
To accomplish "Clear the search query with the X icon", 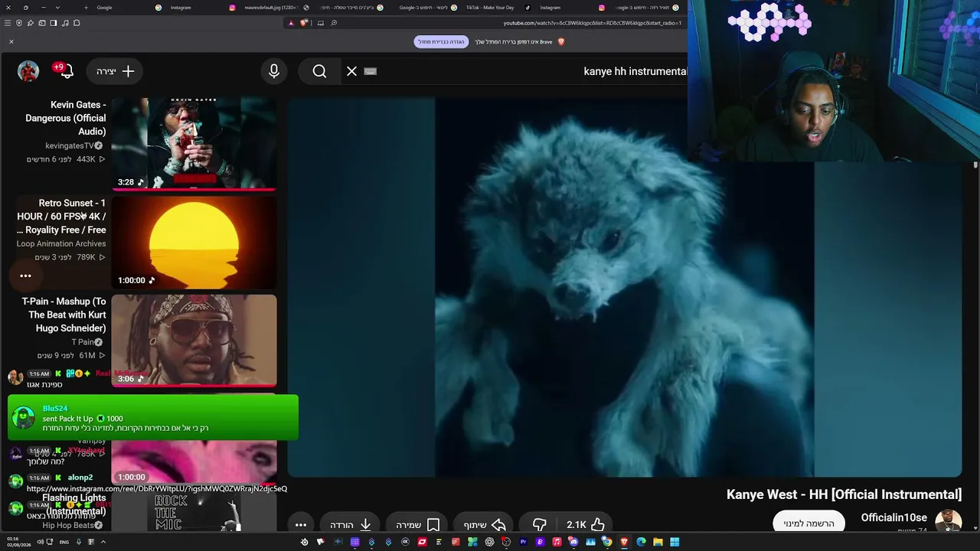I will pyautogui.click(x=351, y=71).
